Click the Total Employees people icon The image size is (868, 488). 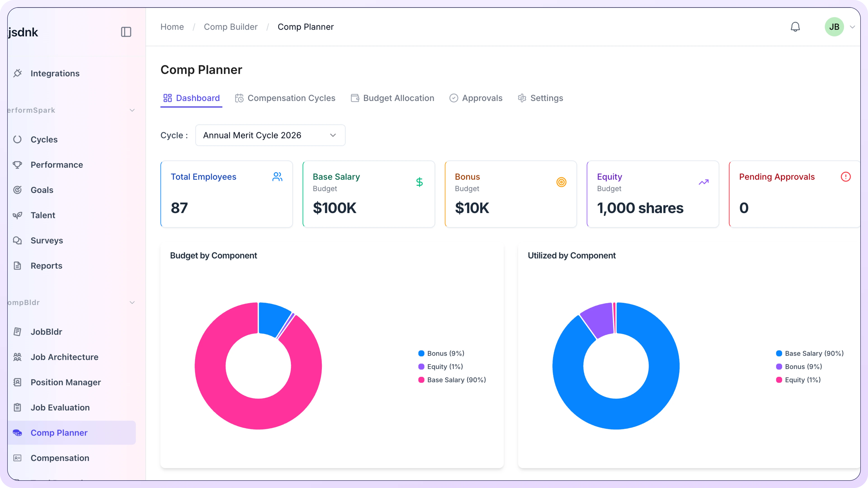277,177
